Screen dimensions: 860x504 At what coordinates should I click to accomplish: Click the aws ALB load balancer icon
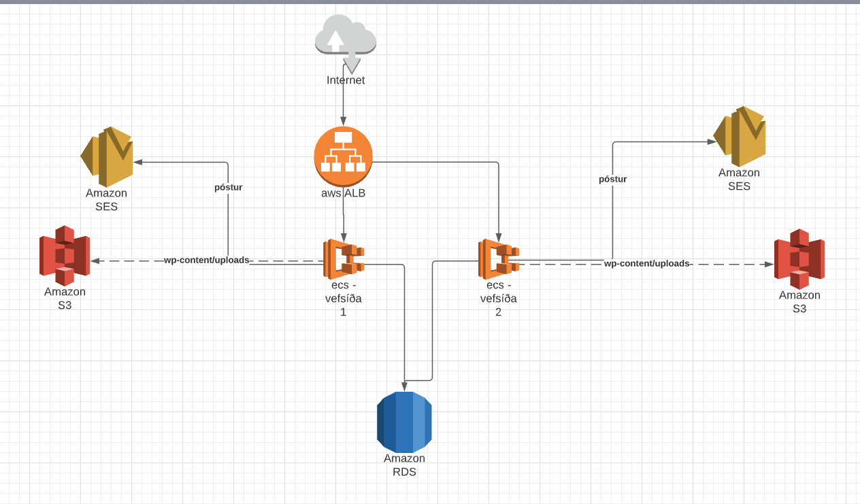point(343,156)
